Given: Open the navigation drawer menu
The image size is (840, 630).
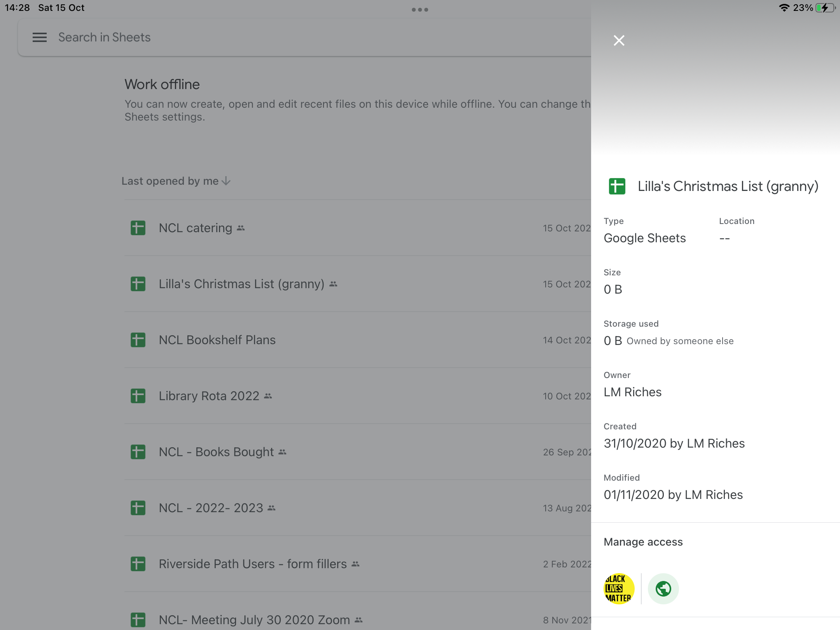Looking at the screenshot, I should tap(39, 37).
